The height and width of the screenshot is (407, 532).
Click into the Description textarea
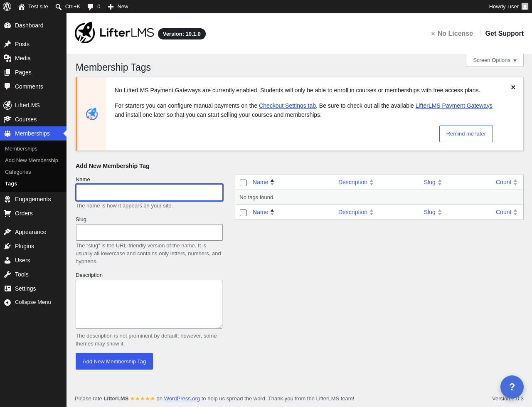pos(149,304)
